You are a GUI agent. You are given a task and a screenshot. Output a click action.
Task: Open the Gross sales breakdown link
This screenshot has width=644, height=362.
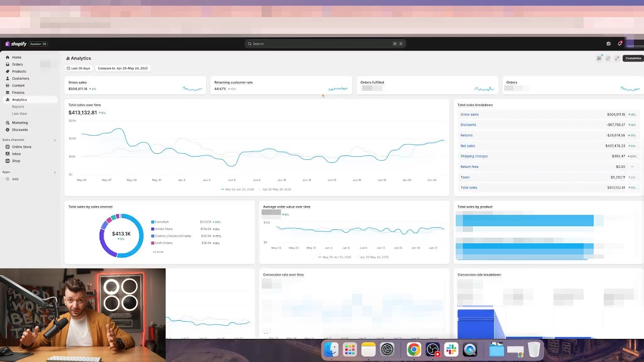tap(469, 115)
